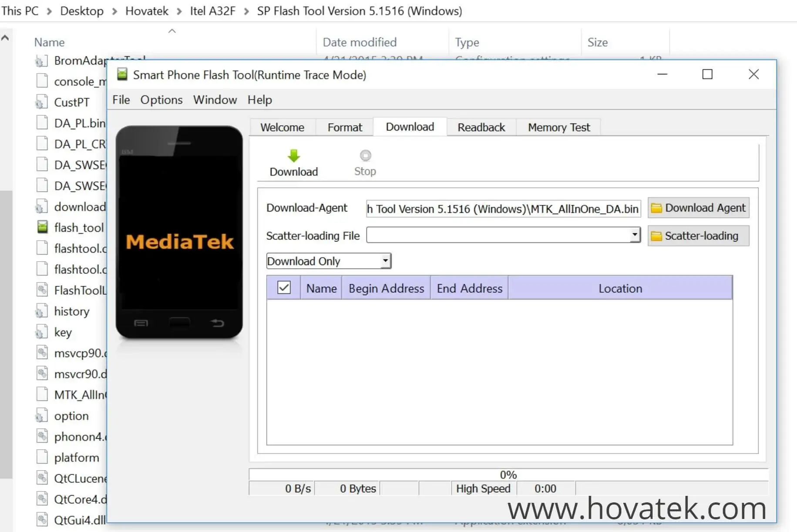Click the 0% progress bar
This screenshot has height=532, width=797.
[508, 474]
